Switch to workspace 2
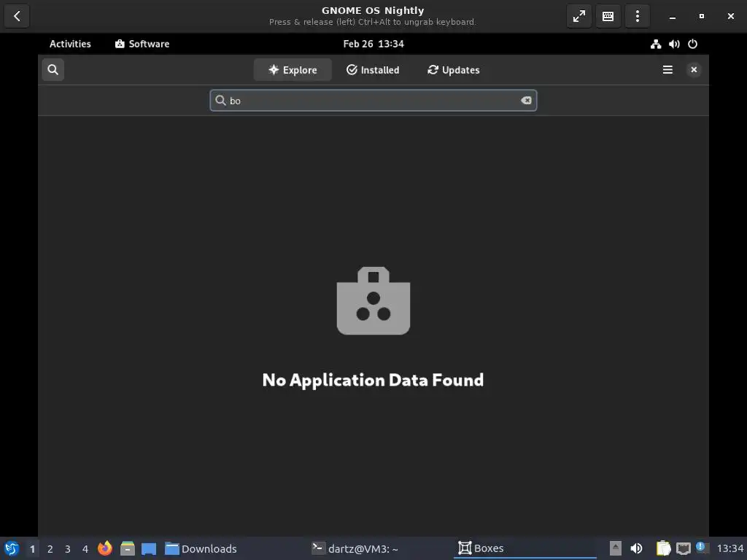This screenshot has width=747, height=560. click(50, 549)
